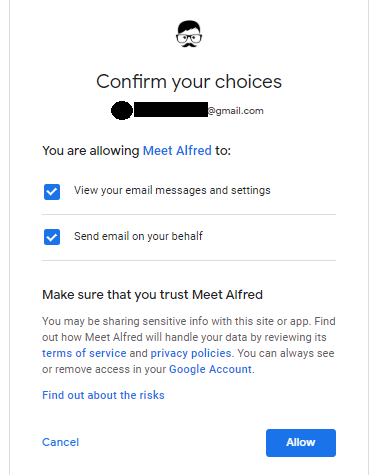Click the blacked-out account avatar circle
The width and height of the screenshot is (378, 475).
tap(122, 110)
